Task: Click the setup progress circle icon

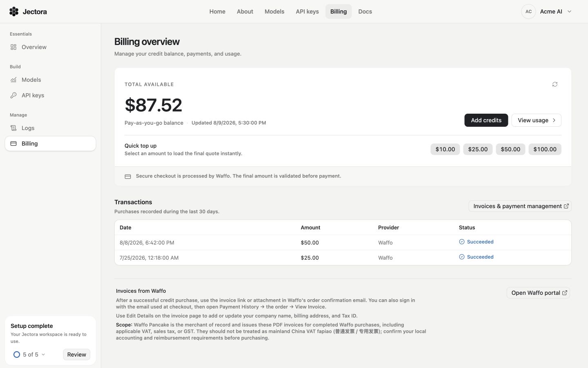Action: 17,355
